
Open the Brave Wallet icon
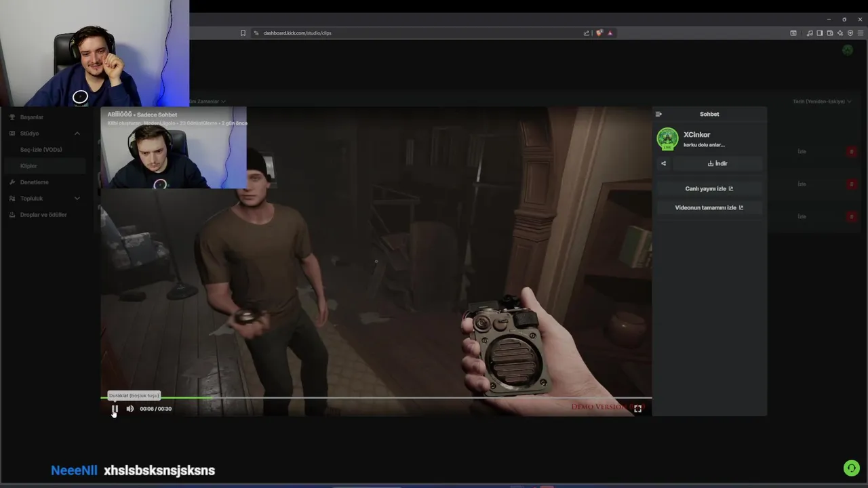click(x=830, y=33)
